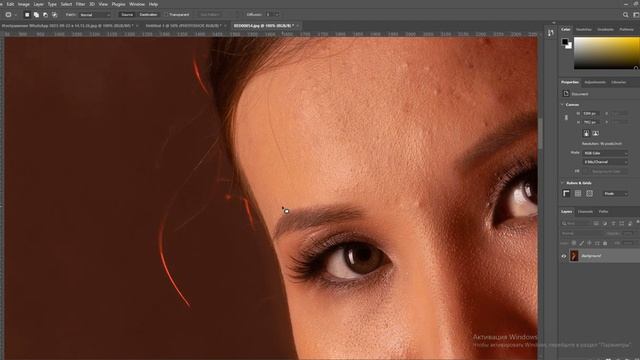Open the Layer menu
Image resolution: width=640 pixels, height=360 pixels.
coord(39,4)
